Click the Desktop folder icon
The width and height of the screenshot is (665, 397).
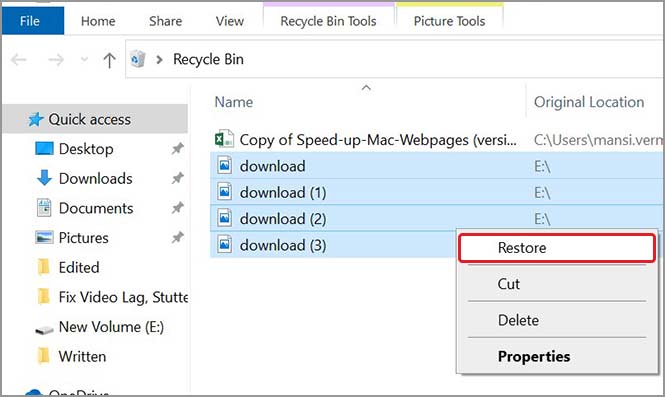45,149
